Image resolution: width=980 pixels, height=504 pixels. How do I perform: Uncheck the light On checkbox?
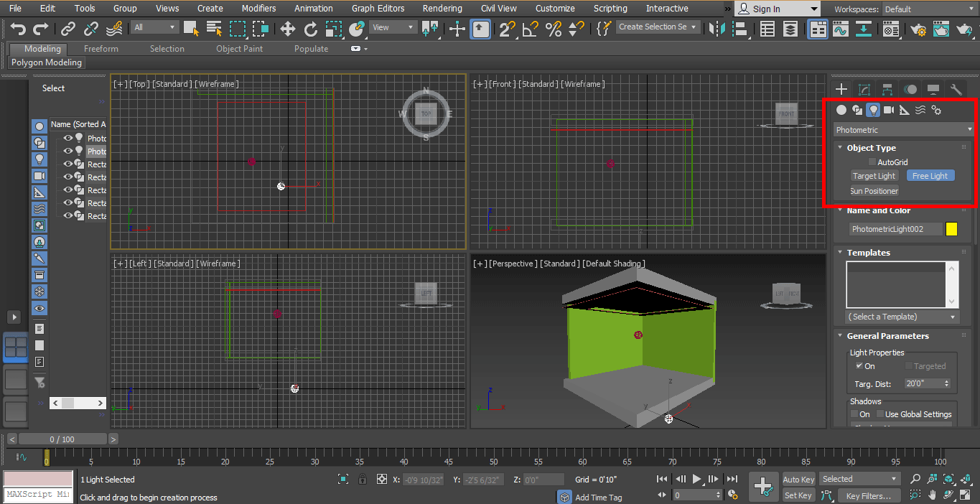[859, 366]
